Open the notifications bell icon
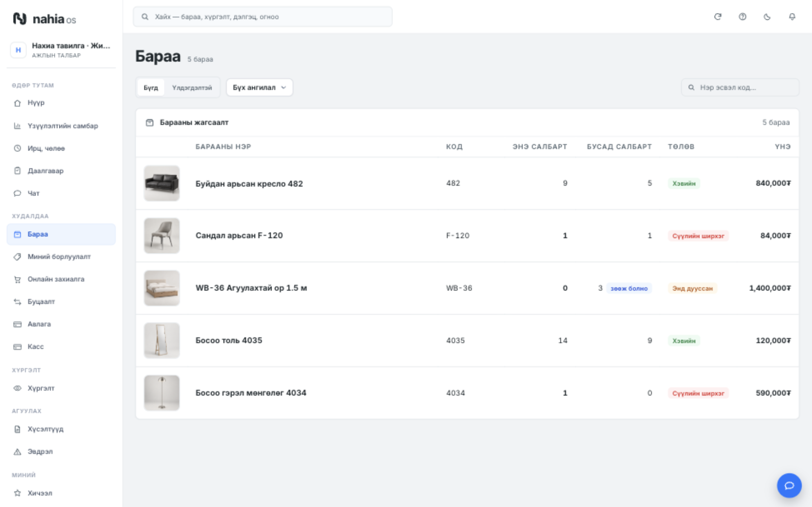 (x=792, y=17)
